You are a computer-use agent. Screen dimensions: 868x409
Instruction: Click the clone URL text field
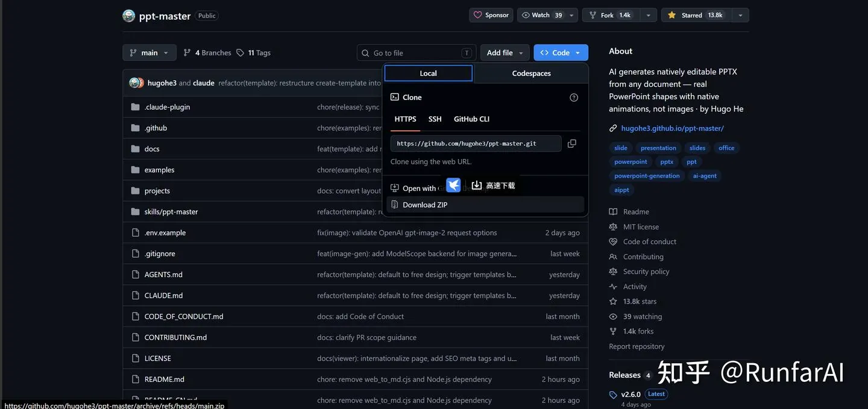click(x=476, y=144)
